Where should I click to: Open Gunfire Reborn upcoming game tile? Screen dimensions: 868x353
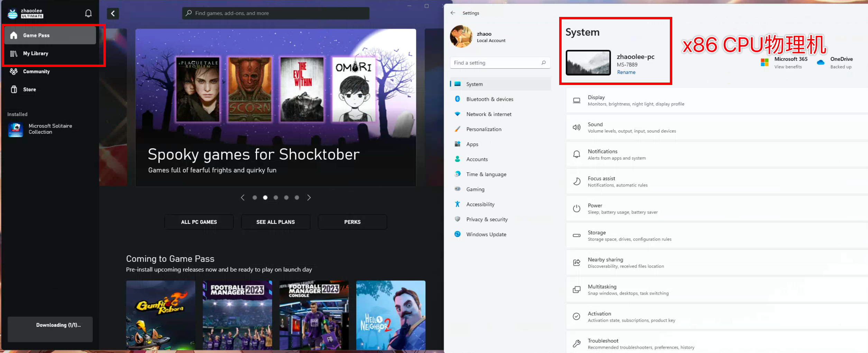point(160,315)
